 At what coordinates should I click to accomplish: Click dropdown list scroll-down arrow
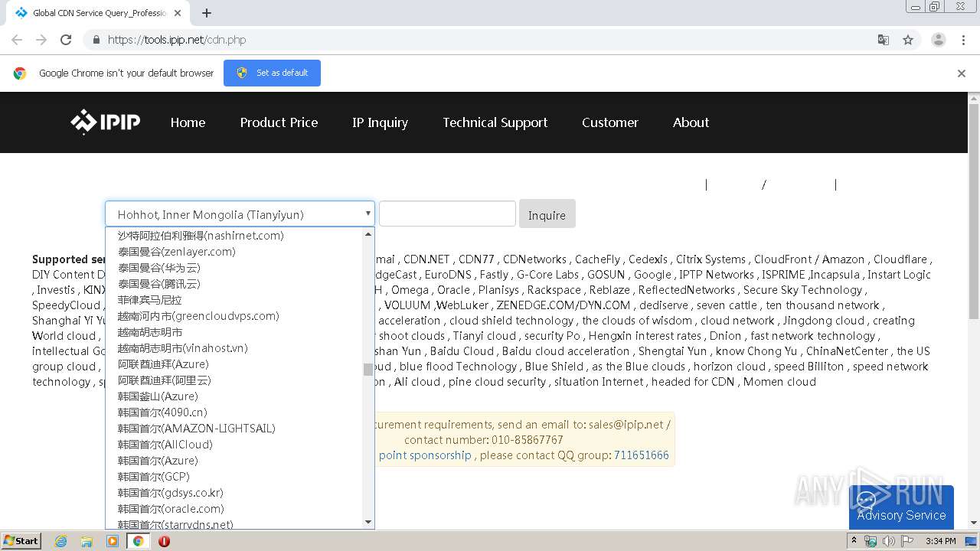click(368, 522)
